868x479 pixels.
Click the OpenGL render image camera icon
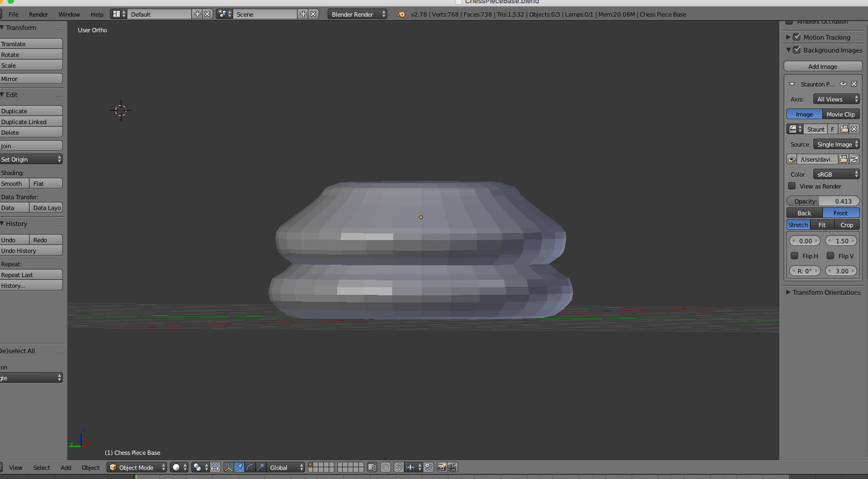tap(442, 467)
